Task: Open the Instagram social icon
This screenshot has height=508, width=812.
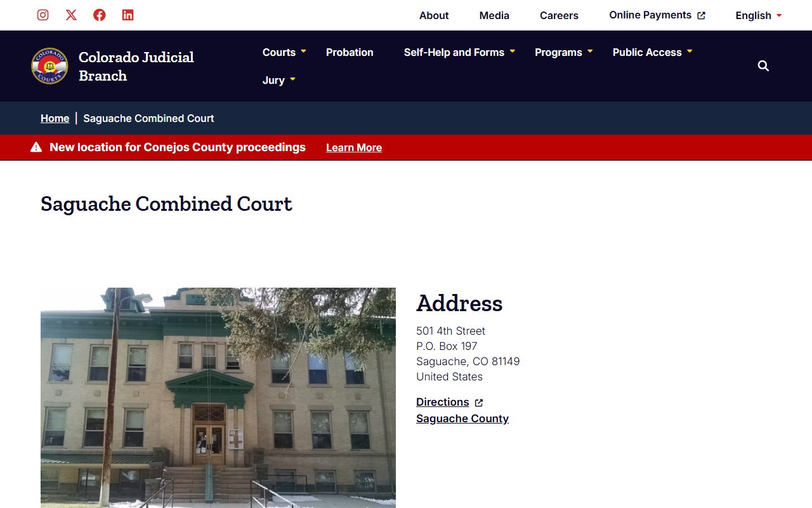Action: coord(43,15)
